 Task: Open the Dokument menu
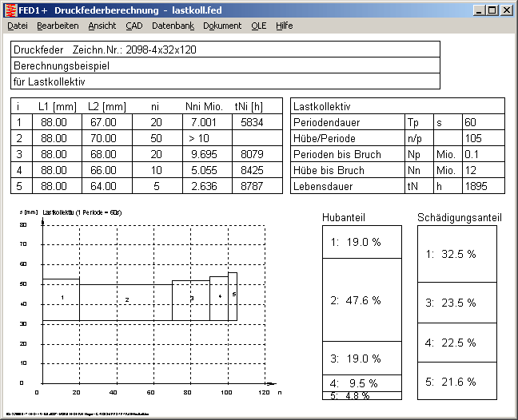[x=222, y=26]
